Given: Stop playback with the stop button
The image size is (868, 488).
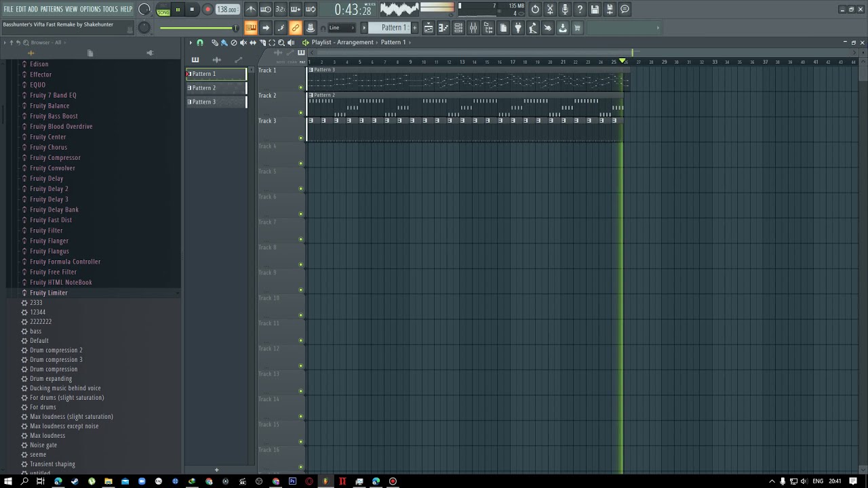Looking at the screenshot, I should [x=192, y=9].
